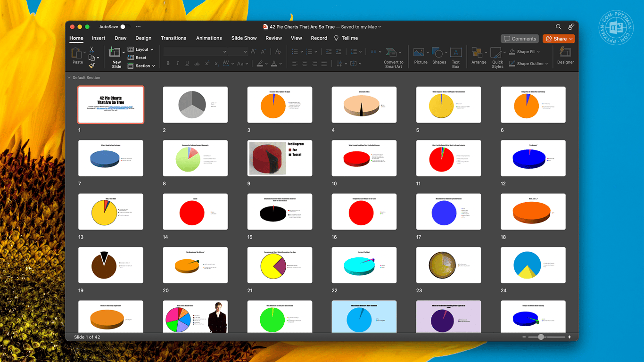This screenshot has height=362, width=644.
Task: Open the Section dropdown
Action: coord(142,66)
